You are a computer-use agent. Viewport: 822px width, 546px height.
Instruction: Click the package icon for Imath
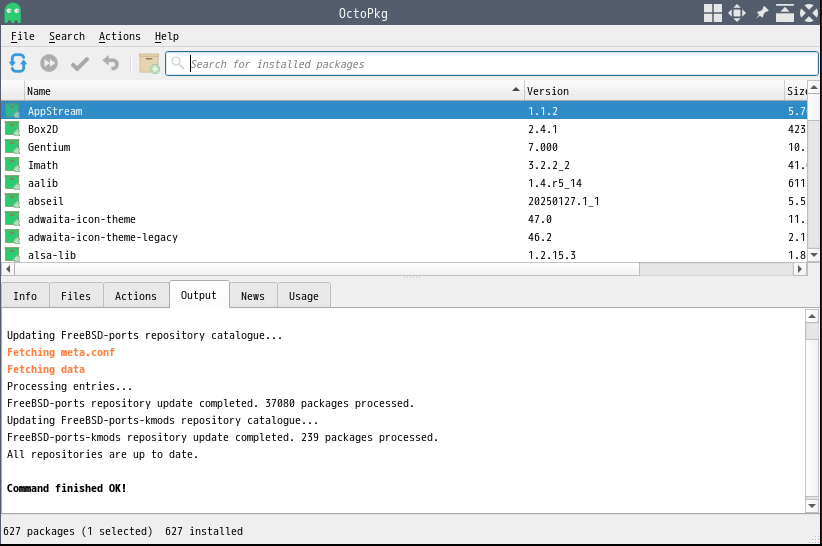(12, 165)
